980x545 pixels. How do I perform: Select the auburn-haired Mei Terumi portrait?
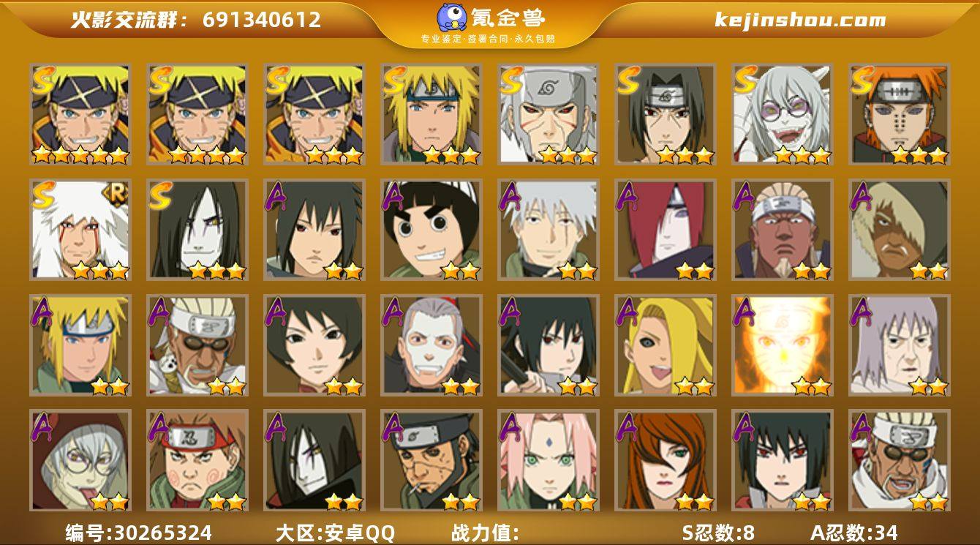tap(665, 460)
